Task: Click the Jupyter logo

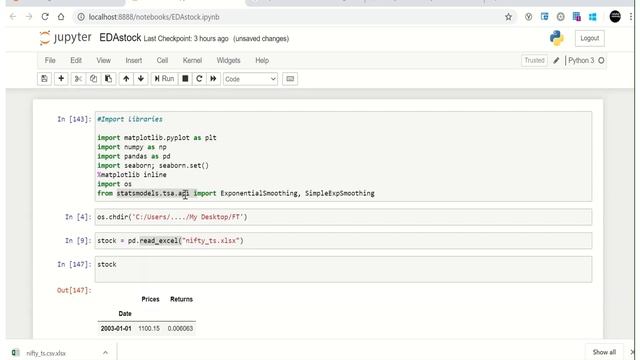Action: [x=65, y=38]
